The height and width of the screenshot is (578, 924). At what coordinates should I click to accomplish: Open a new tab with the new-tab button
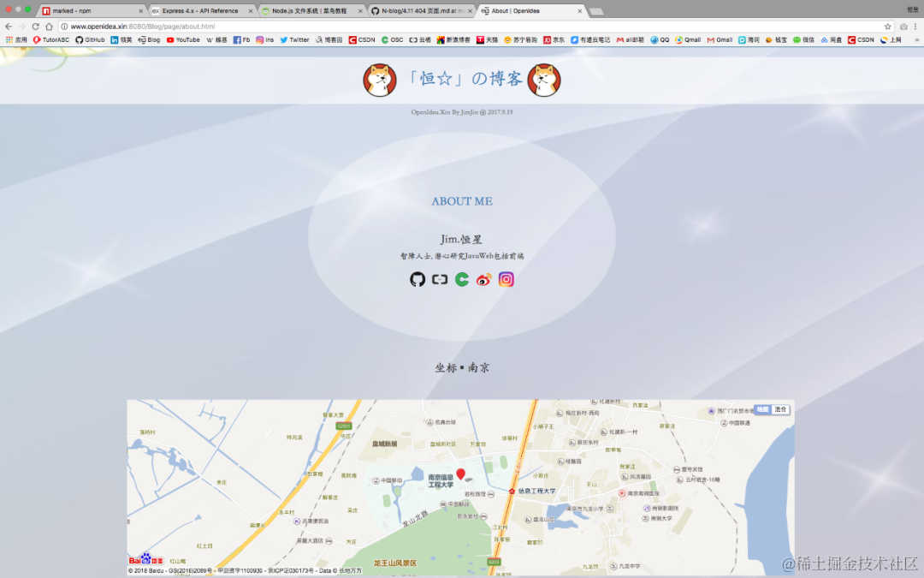pos(596,11)
